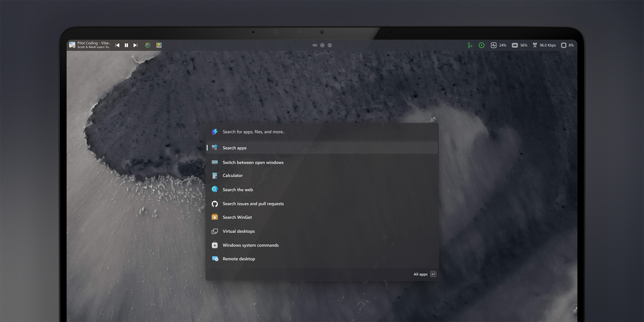This screenshot has width=644, height=322.
Task: Click the Pilot Coding podcast artwork thumbnail
Action: 72,45
